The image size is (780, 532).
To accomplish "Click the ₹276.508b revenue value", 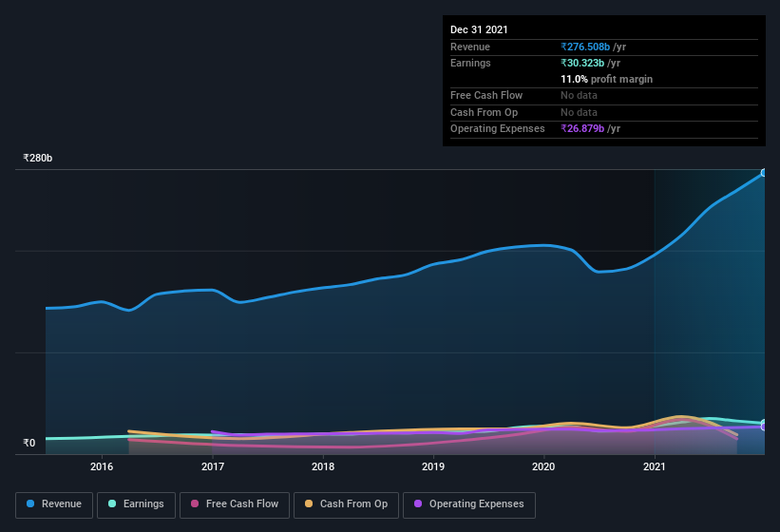I will coord(585,47).
